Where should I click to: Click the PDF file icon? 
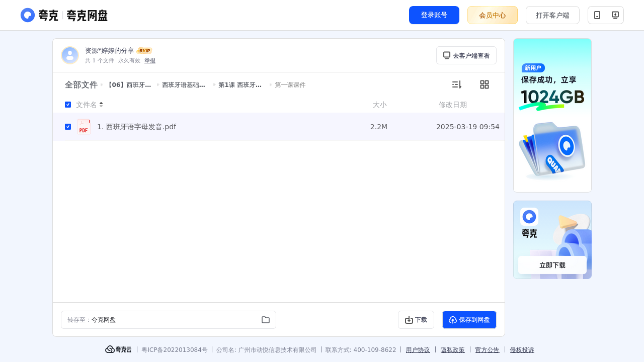tap(84, 127)
